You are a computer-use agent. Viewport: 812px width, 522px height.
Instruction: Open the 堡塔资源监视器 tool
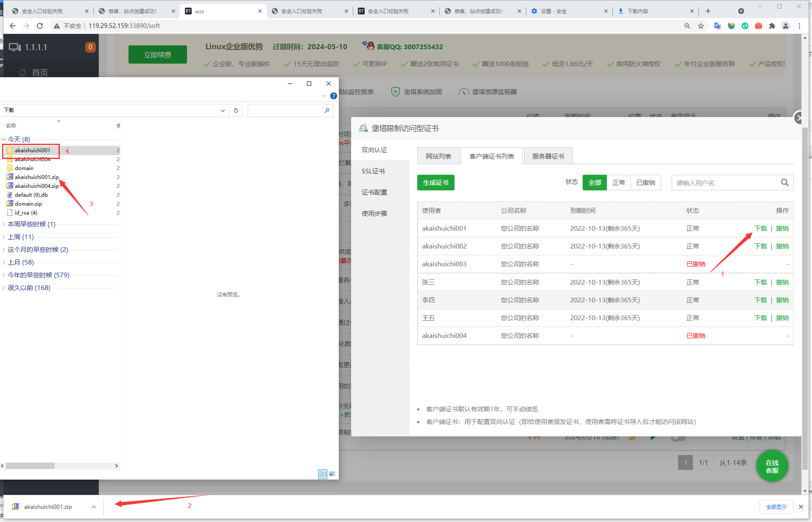[487, 92]
